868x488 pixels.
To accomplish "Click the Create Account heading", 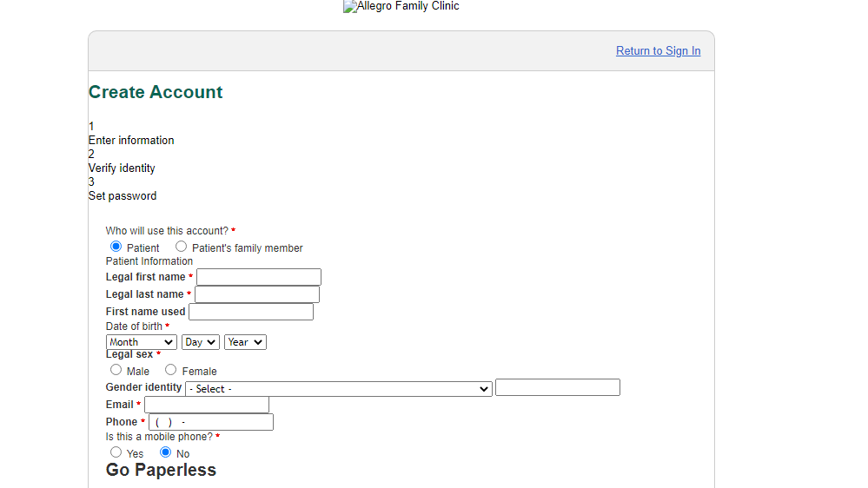I will (156, 92).
